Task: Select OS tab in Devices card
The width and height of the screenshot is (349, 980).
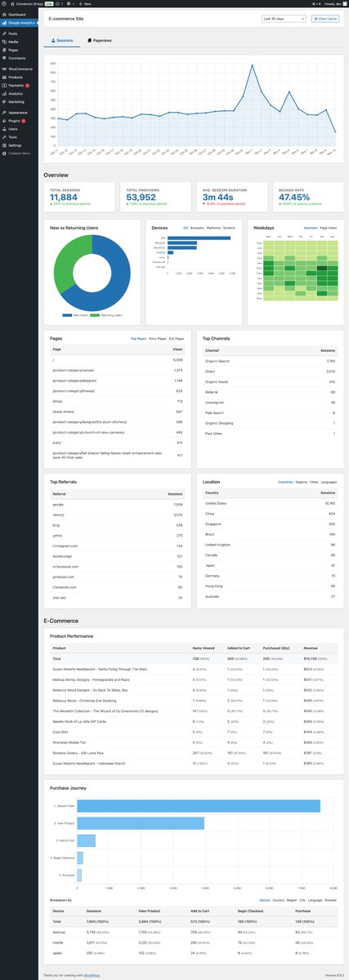Action: pos(186,228)
